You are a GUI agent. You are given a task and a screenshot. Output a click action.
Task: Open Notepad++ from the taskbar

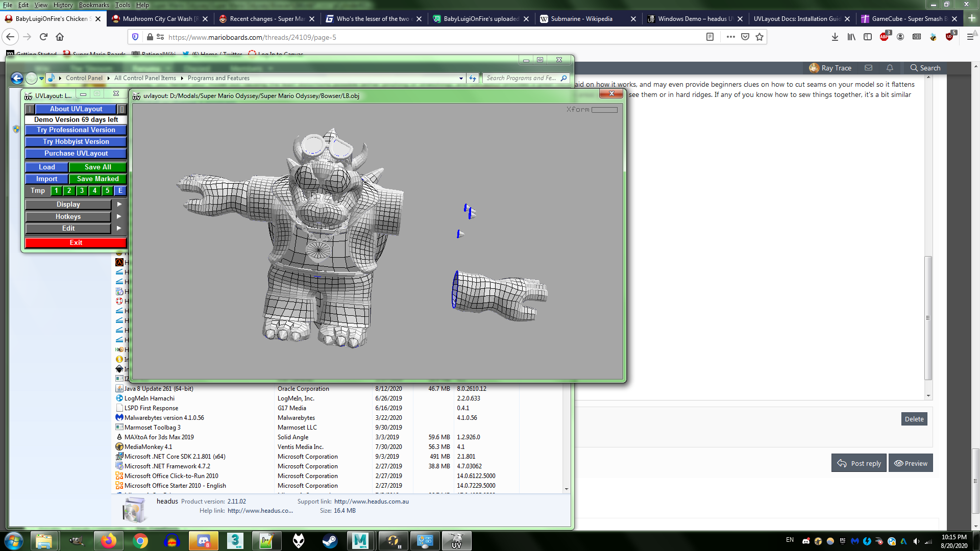point(266,541)
